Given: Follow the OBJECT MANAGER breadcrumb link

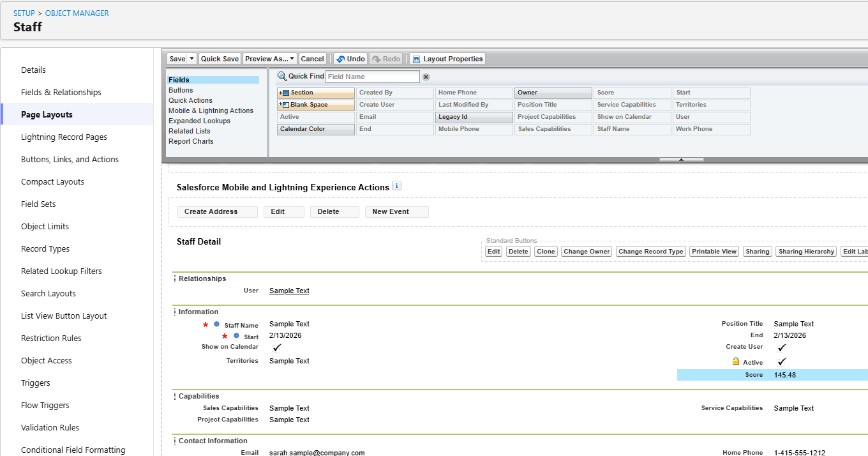Looking at the screenshot, I should point(77,13).
